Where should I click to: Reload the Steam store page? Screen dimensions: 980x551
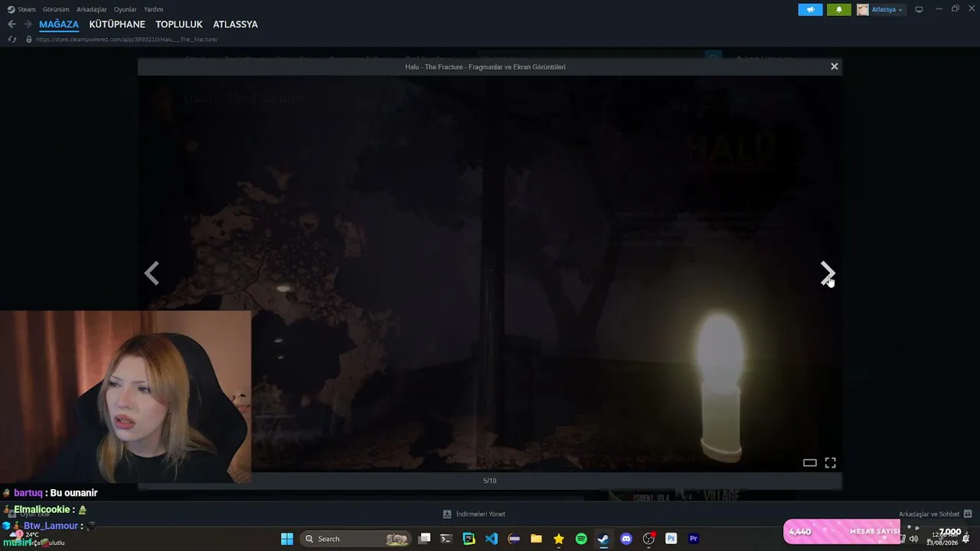(x=11, y=39)
